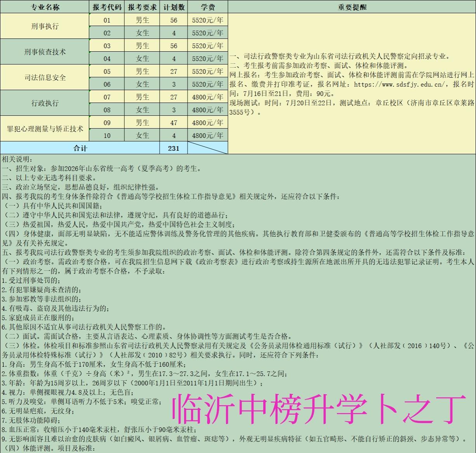Click the line 具有中华人民共和国国籍
Viewport: 476px width, 453px height.
pyautogui.click(x=52, y=206)
